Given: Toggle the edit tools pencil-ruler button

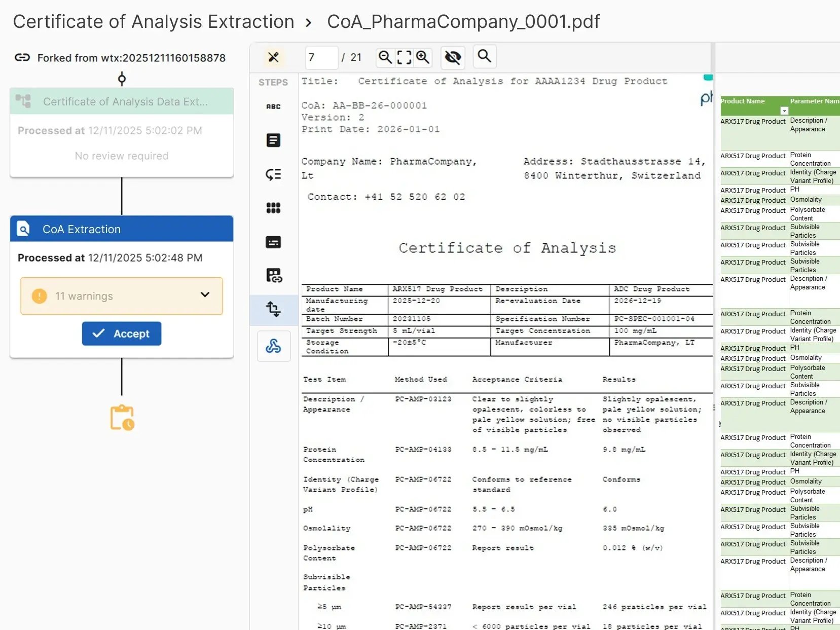Looking at the screenshot, I should pos(273,57).
